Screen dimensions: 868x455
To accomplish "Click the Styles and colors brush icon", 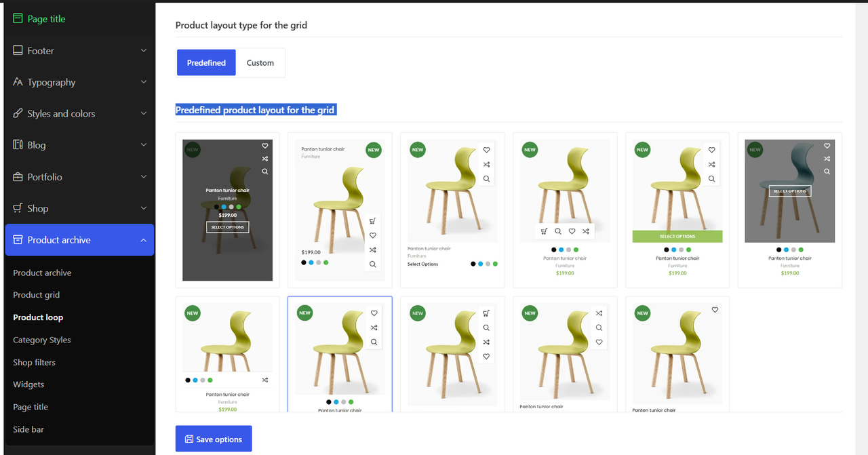I will tap(18, 113).
